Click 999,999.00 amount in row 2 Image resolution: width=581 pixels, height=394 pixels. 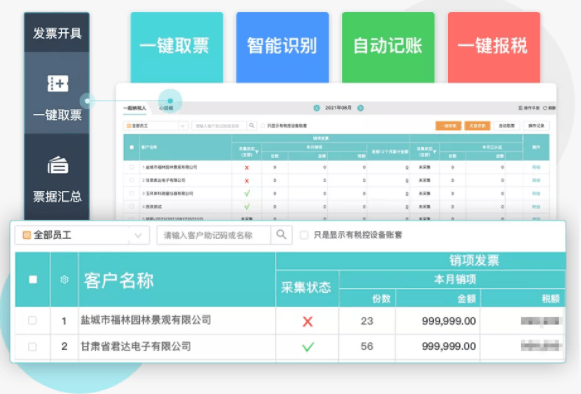(449, 347)
